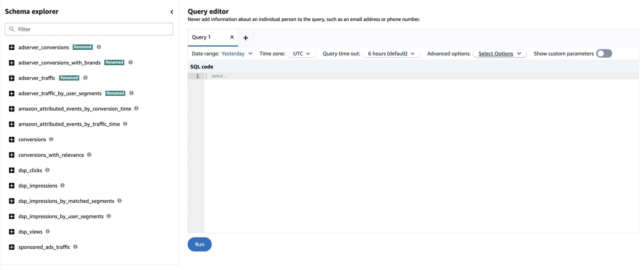Open Query time out dropdown
This screenshot has width=644, height=270.
tap(391, 54)
